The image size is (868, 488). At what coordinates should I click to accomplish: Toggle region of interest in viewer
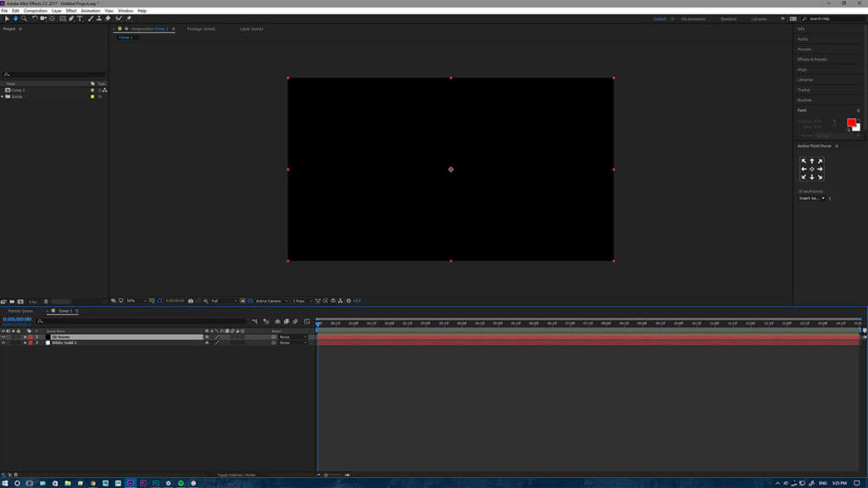pyautogui.click(x=242, y=301)
